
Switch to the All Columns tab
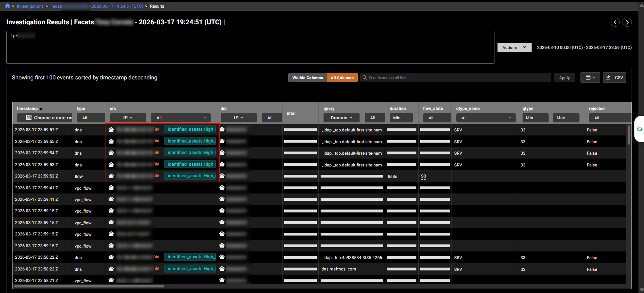[x=342, y=78]
